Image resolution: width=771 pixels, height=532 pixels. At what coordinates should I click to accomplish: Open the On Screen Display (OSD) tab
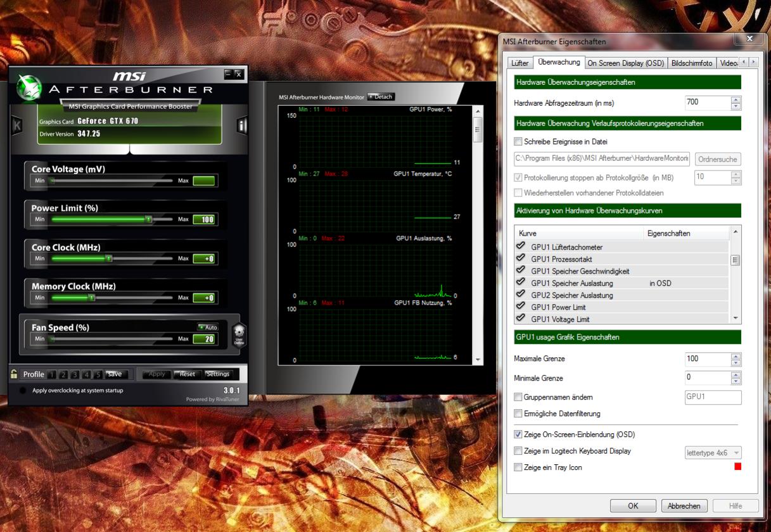tap(626, 63)
